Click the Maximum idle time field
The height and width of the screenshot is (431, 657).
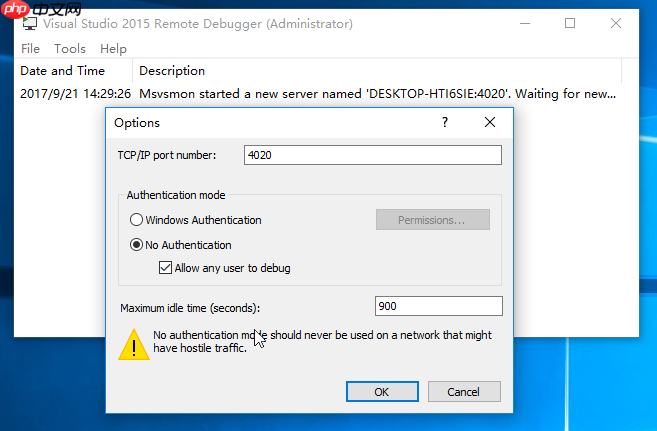click(x=438, y=306)
